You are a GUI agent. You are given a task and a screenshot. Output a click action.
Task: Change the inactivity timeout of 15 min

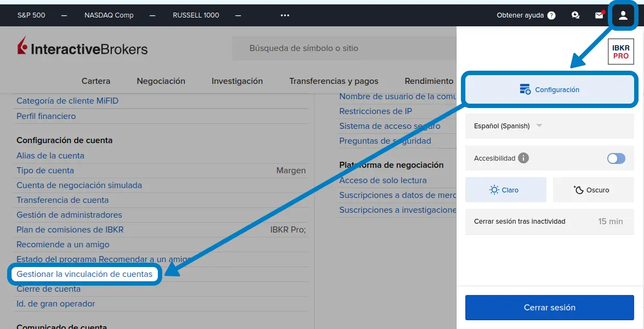point(610,222)
